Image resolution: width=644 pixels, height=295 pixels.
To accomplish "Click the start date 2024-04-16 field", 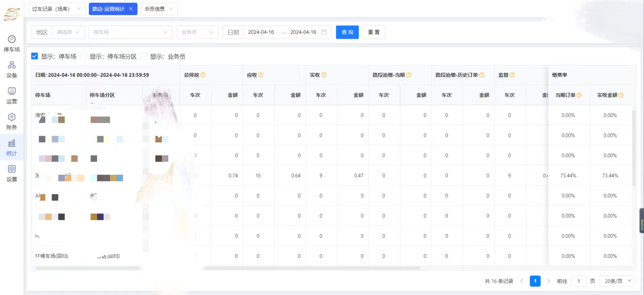I will click(x=261, y=32).
